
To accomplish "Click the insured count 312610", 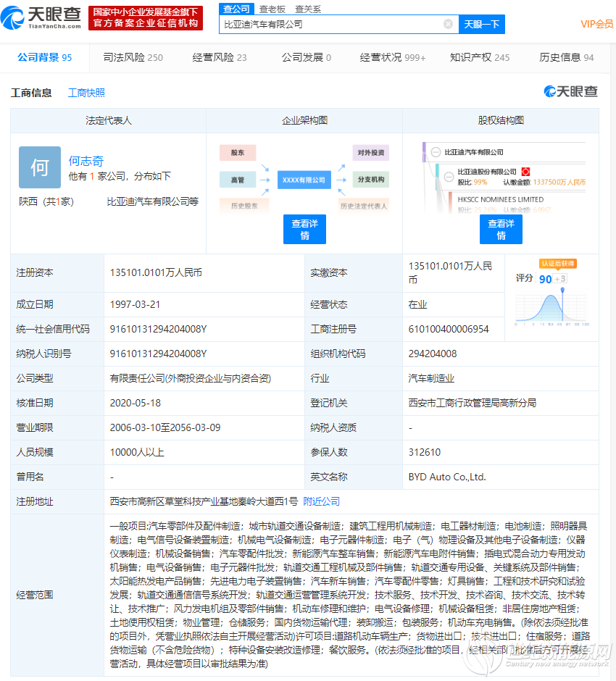I will 425,452.
